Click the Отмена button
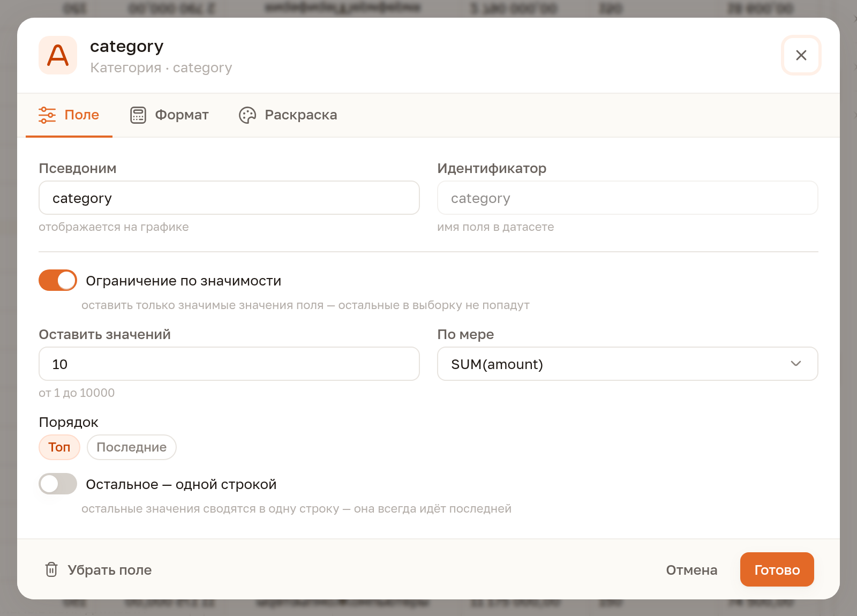Screen dimensions: 857x616 [691, 570]
